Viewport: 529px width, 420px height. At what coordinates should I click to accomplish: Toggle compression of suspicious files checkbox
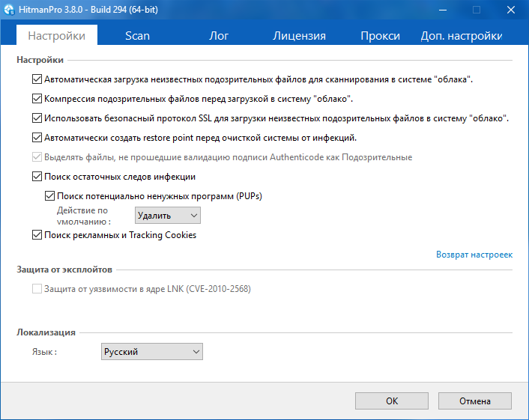point(37,99)
